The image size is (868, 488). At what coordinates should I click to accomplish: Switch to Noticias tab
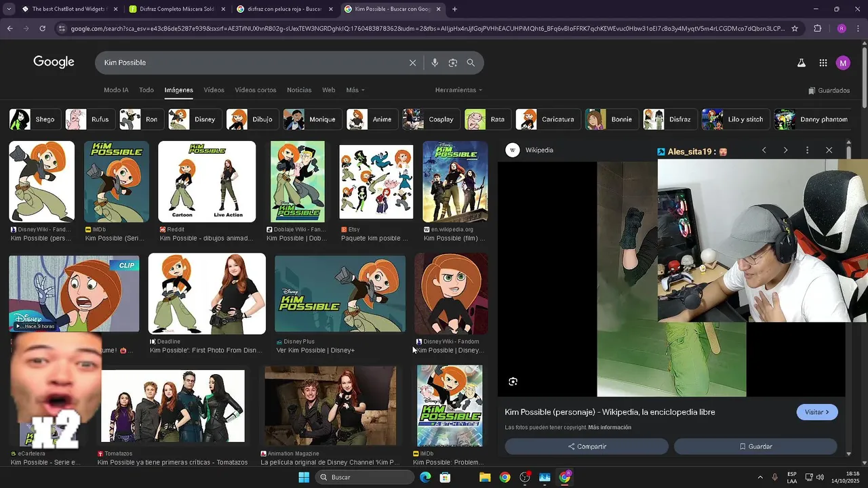299,90
